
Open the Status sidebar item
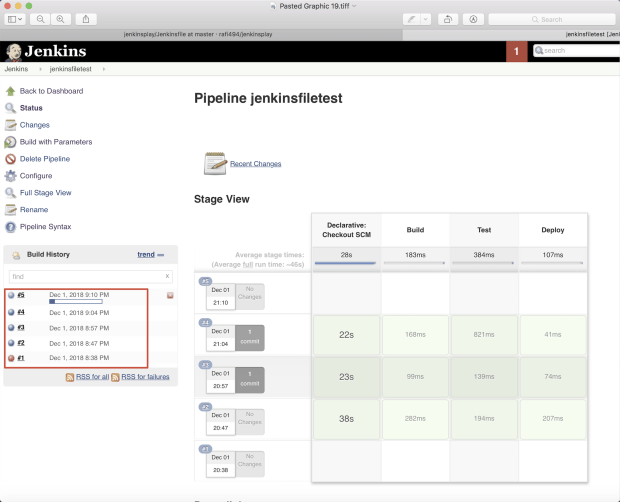point(31,108)
